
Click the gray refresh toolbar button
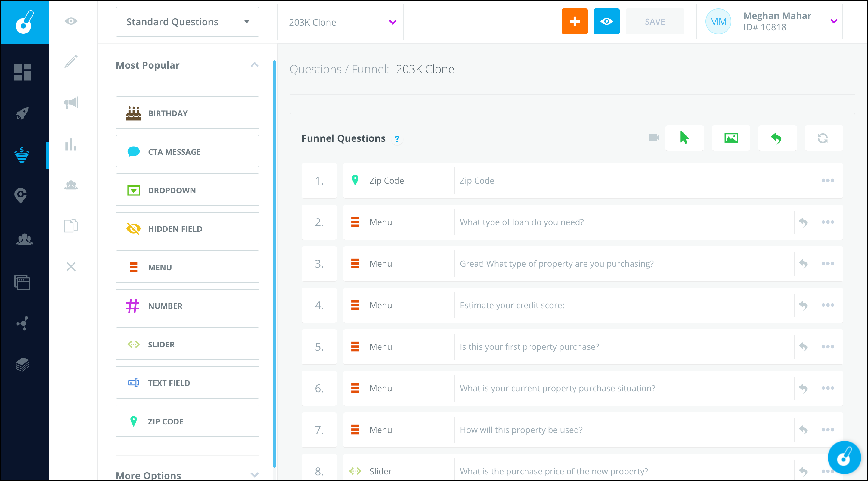coord(823,138)
